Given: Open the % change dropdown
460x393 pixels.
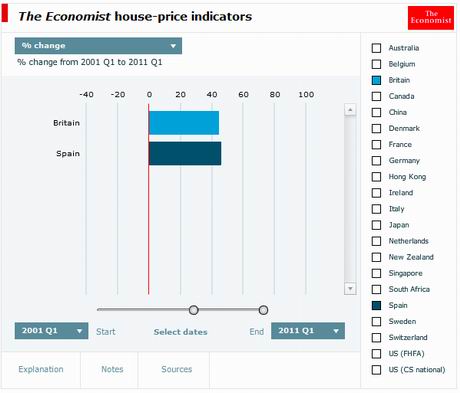Looking at the screenshot, I should (x=98, y=46).
